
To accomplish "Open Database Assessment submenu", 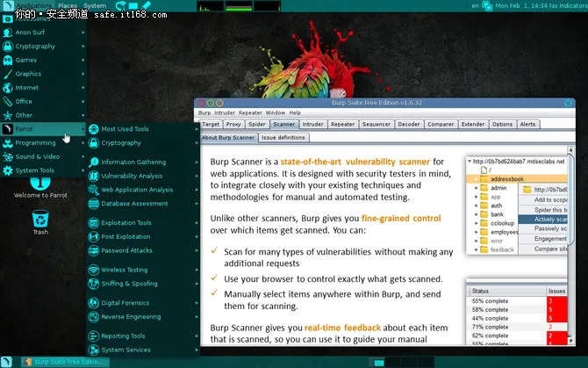I will tap(143, 204).
